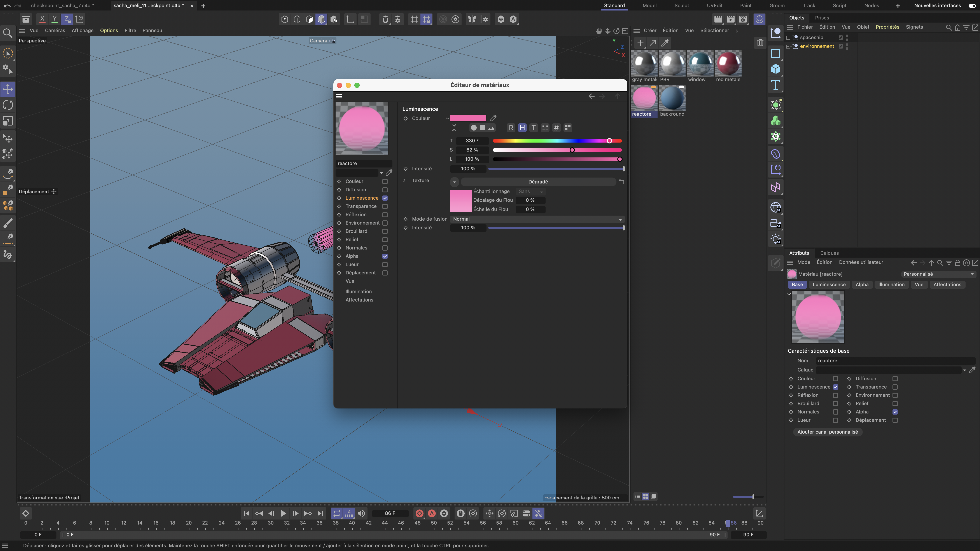This screenshot has width=980, height=551.
Task: Enable the Transparence channel checkbox in editor
Action: [385, 206]
